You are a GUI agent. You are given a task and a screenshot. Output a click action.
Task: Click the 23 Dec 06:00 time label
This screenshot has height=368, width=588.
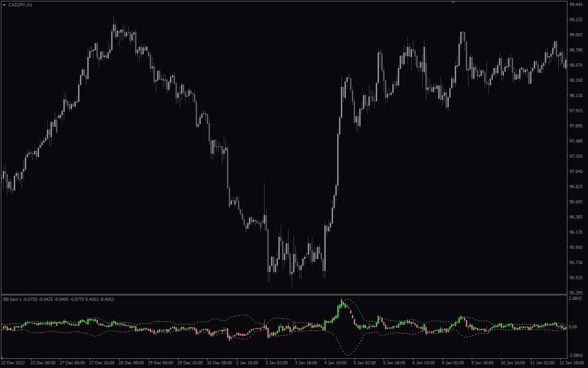44,363
